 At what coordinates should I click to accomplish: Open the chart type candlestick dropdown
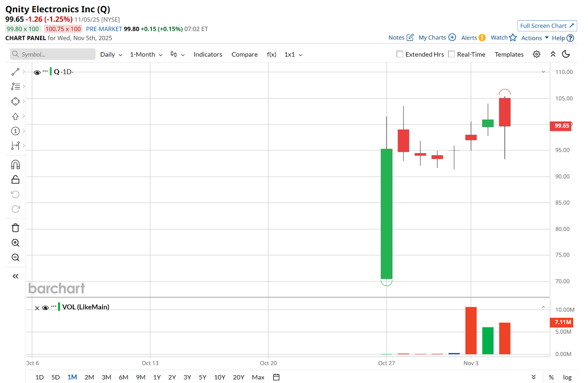click(x=178, y=54)
